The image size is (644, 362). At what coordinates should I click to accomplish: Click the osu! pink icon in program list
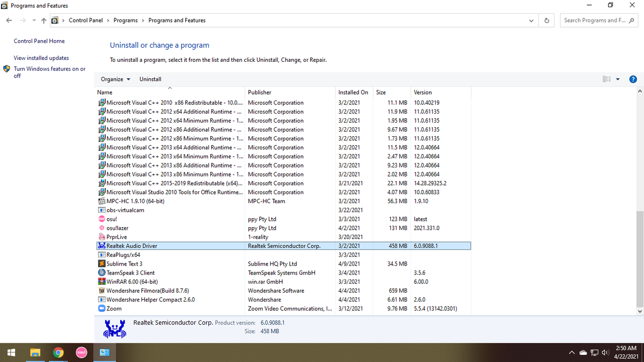coord(102,219)
